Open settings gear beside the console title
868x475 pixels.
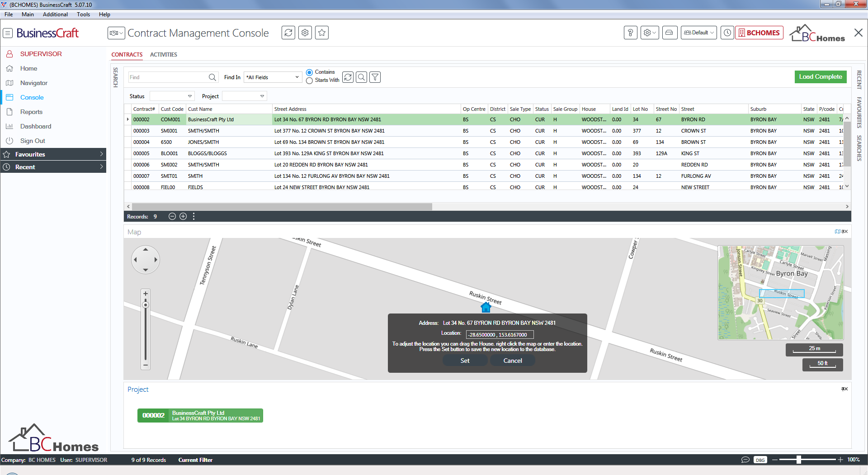[x=305, y=33]
